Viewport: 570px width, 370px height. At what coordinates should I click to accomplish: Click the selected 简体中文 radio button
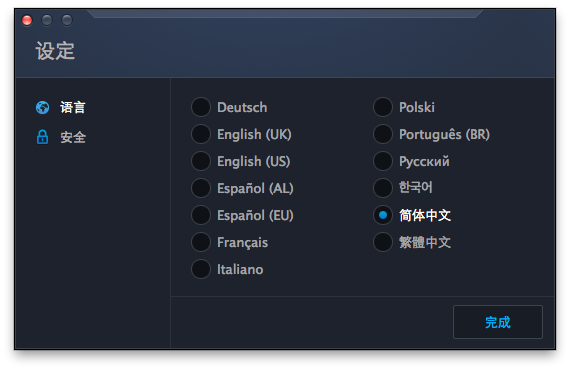click(383, 215)
